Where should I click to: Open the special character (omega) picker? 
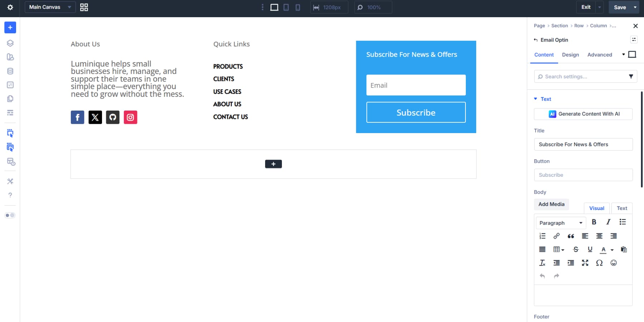599,263
